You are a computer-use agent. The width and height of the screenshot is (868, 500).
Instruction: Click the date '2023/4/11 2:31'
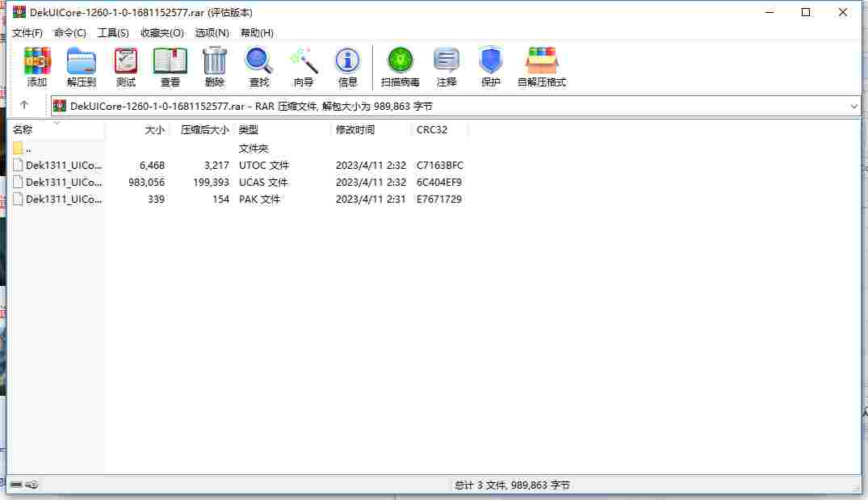(371, 199)
